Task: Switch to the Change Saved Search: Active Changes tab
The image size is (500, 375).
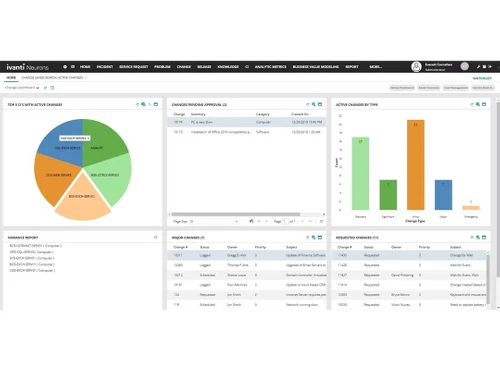Action: (52, 78)
